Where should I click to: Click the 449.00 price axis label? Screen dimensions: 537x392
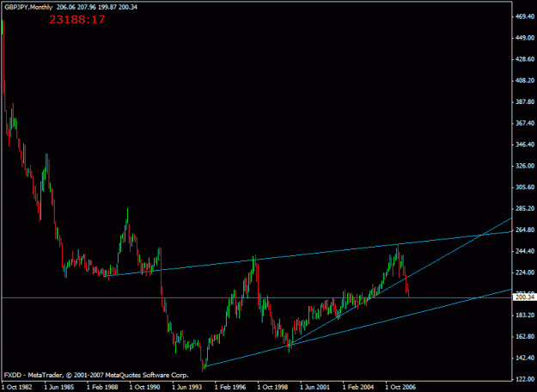[x=527, y=38]
